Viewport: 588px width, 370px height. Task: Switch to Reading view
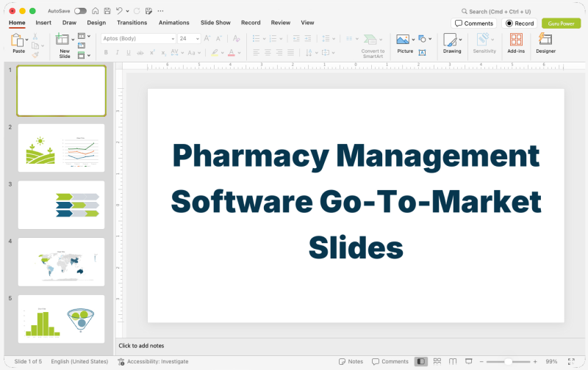click(453, 361)
